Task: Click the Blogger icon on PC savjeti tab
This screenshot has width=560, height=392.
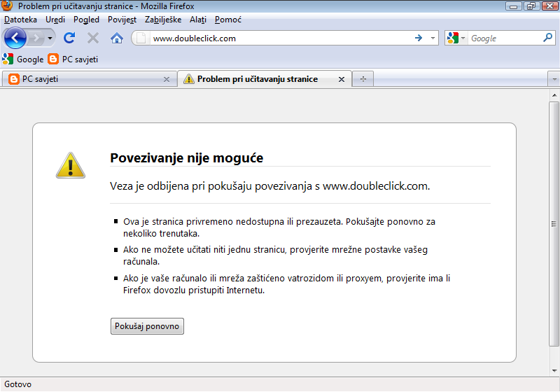Action: pyautogui.click(x=14, y=79)
